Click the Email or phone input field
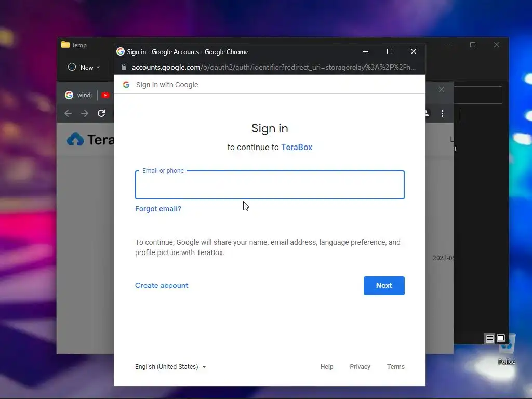The width and height of the screenshot is (532, 399). pyautogui.click(x=270, y=185)
